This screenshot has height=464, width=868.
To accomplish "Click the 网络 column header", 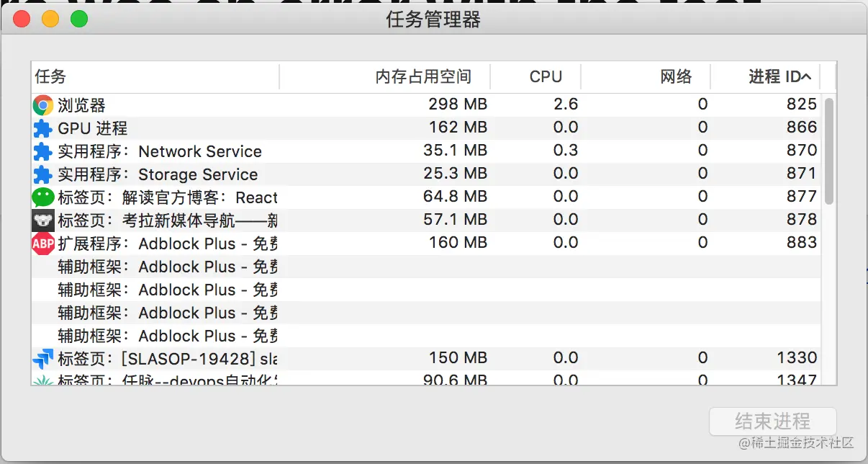I will click(676, 76).
